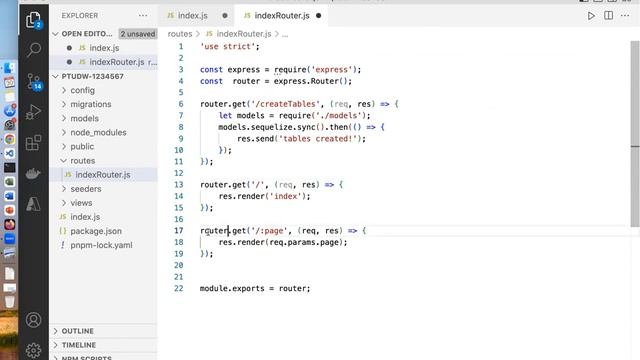640x360 pixels.
Task: Open the Explorer view icon
Action: coord(33,20)
